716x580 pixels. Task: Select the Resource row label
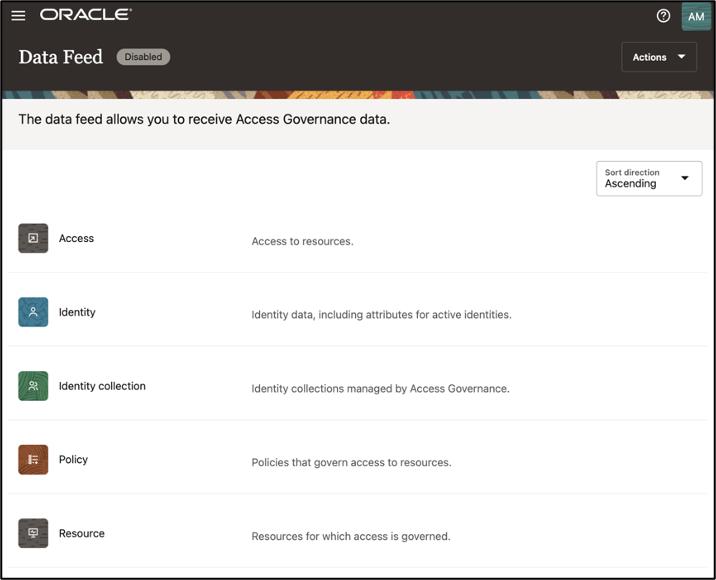tap(82, 533)
